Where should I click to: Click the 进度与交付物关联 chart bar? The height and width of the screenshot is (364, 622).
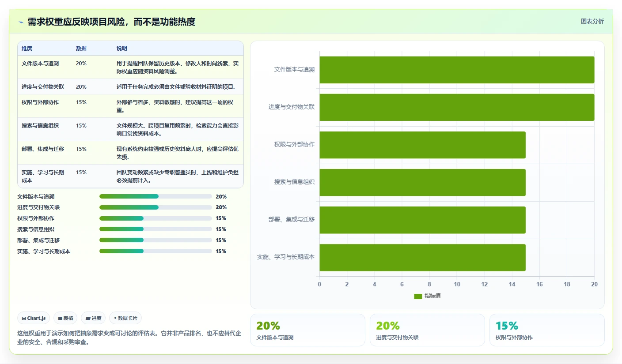(x=457, y=107)
